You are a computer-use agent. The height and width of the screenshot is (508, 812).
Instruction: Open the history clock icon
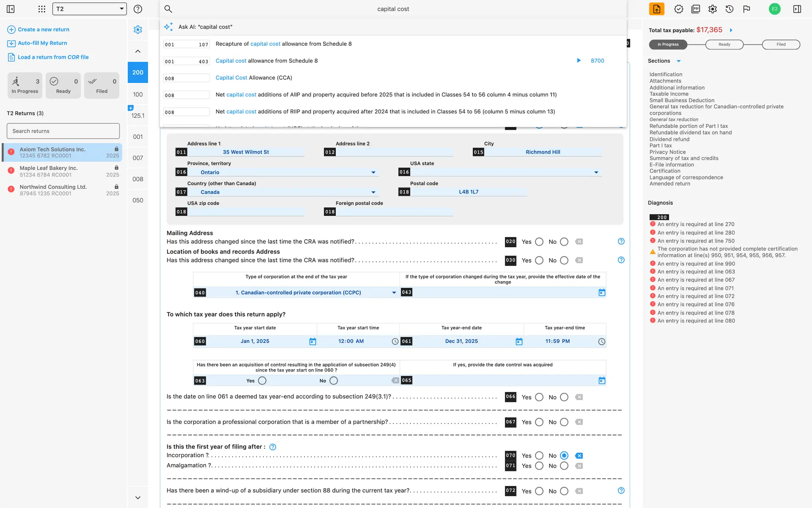pyautogui.click(x=730, y=9)
